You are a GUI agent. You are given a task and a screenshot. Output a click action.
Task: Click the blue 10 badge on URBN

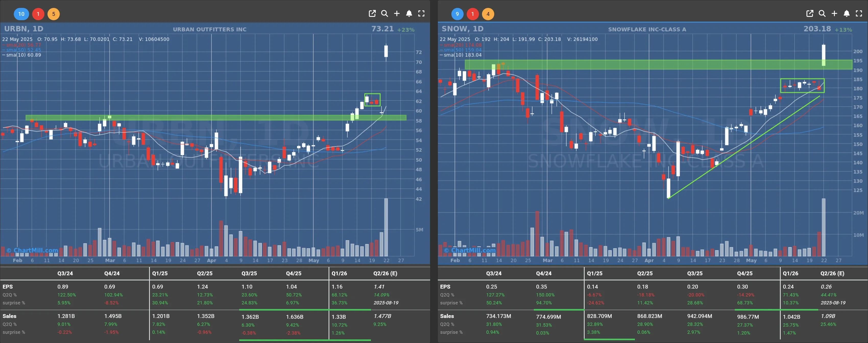pyautogui.click(x=21, y=14)
